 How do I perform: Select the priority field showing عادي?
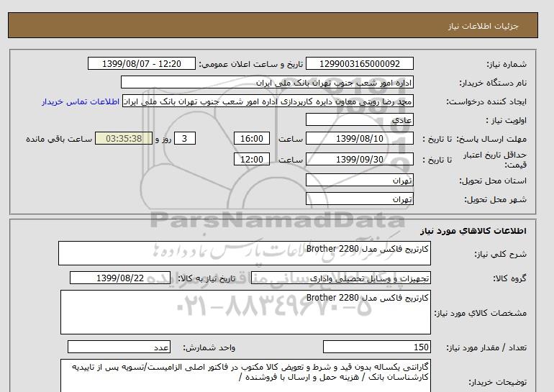[359, 119]
